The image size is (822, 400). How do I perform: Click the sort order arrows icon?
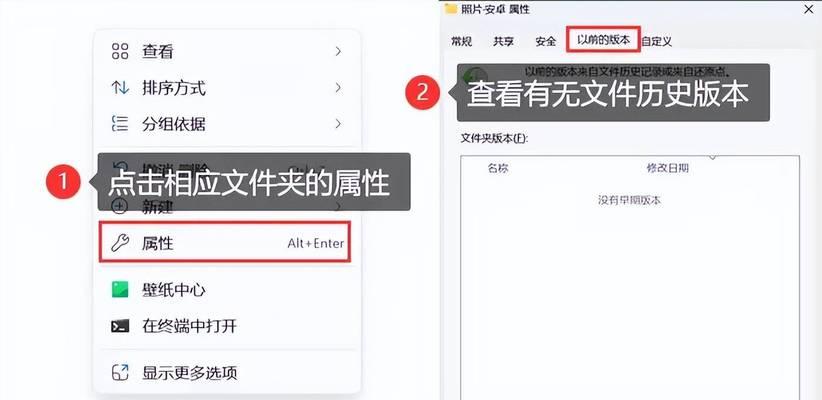pos(120,88)
